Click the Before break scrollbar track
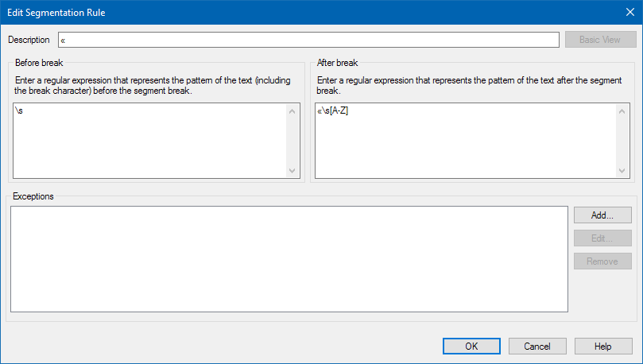 (291, 141)
